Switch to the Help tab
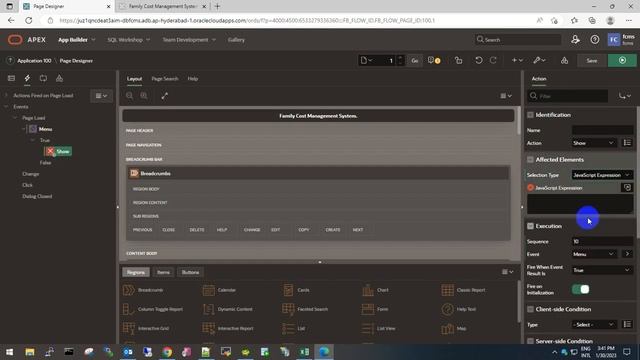Image resolution: width=640 pixels, height=360 pixels. [193, 78]
